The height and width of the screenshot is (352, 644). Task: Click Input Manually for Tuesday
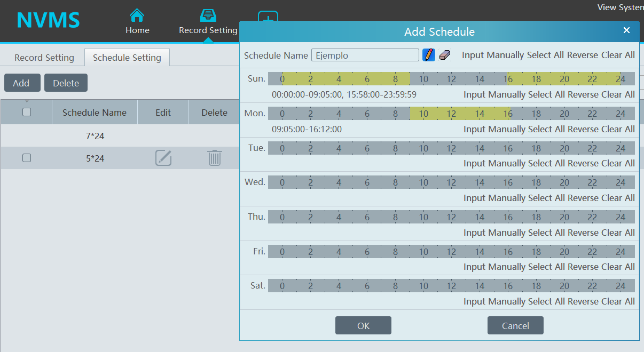[494, 163]
